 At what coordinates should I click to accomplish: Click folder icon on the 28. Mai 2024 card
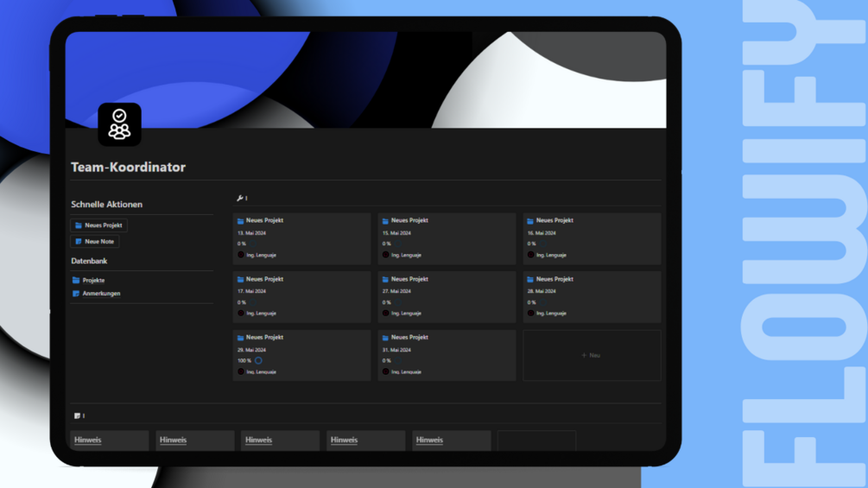click(530, 279)
